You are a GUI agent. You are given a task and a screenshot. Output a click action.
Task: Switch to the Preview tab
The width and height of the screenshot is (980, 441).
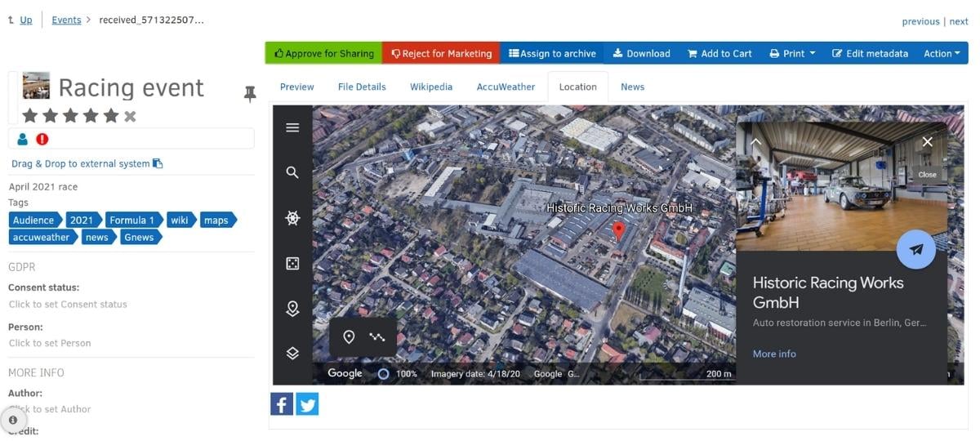coord(297,87)
